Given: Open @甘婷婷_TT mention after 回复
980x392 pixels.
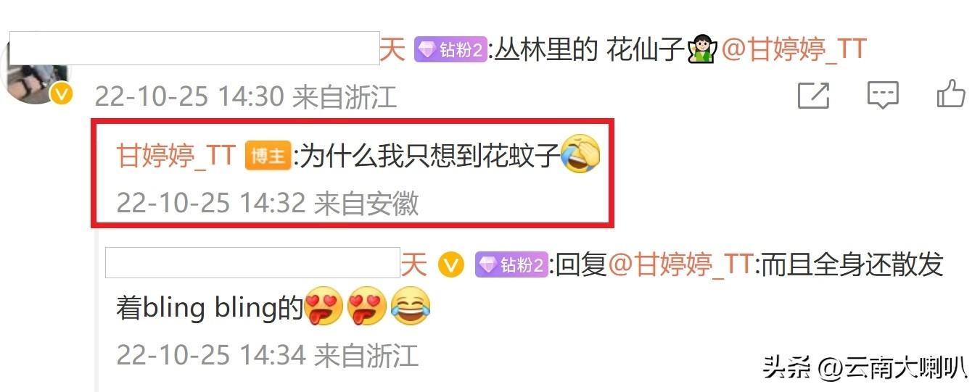Looking at the screenshot, I should [x=680, y=265].
